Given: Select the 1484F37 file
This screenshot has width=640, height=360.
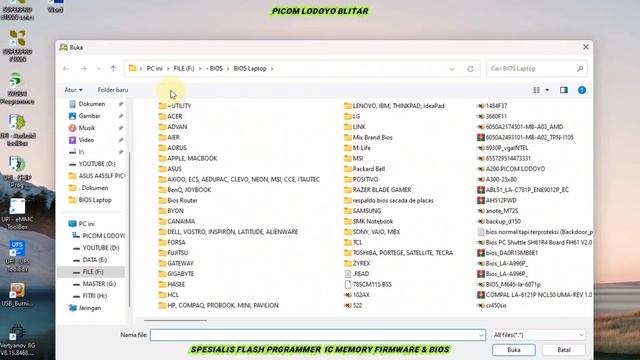Looking at the screenshot, I should click(x=496, y=106).
